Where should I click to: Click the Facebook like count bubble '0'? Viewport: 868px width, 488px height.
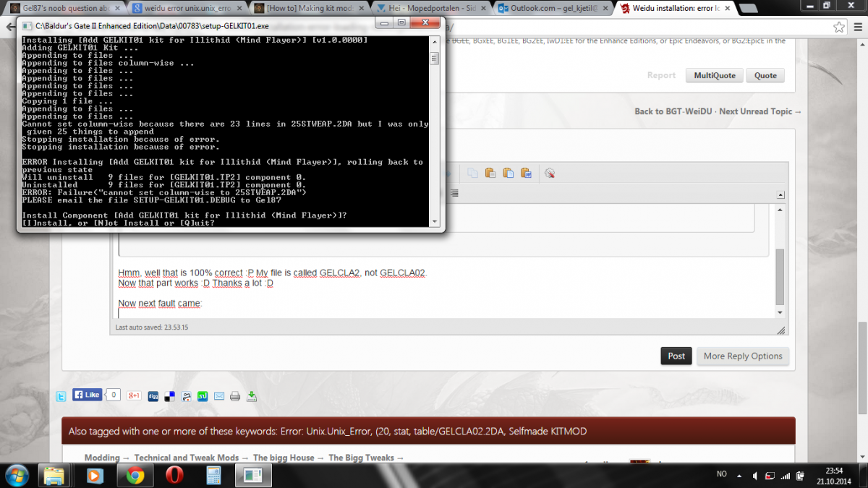point(113,395)
